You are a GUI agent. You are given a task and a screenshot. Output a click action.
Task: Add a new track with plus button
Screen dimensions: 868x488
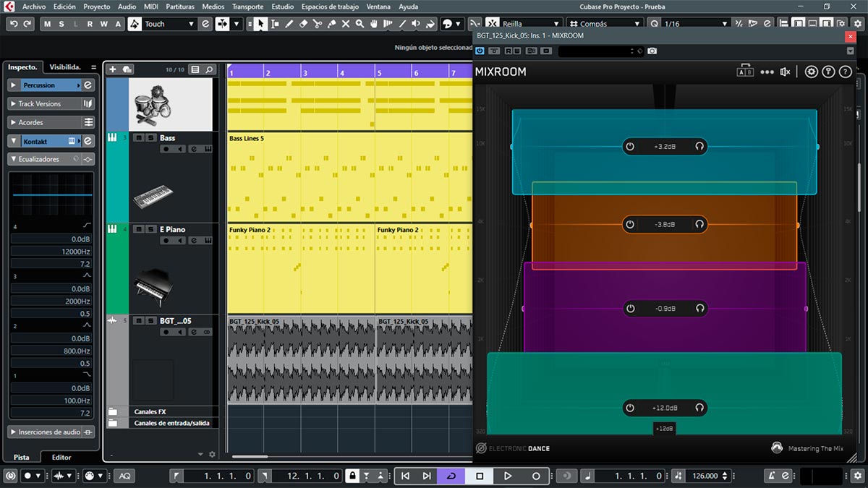112,69
